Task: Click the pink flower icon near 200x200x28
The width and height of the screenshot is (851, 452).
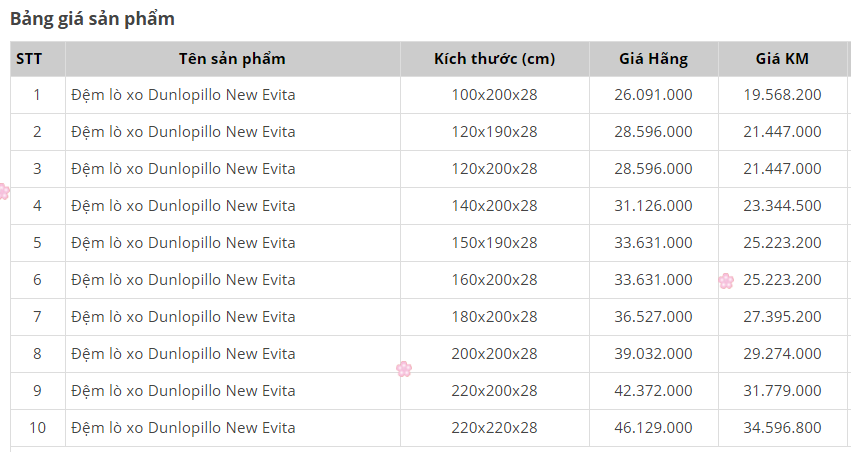Action: pos(404,369)
